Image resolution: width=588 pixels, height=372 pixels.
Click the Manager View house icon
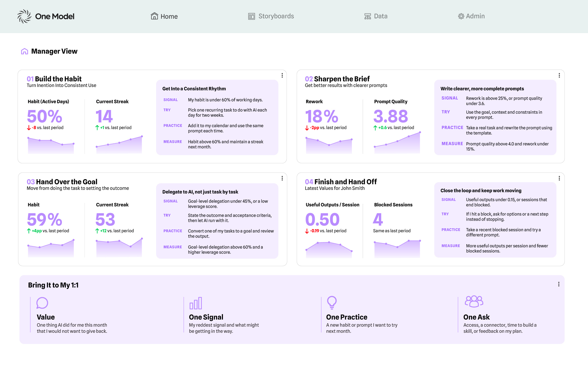coord(24,51)
